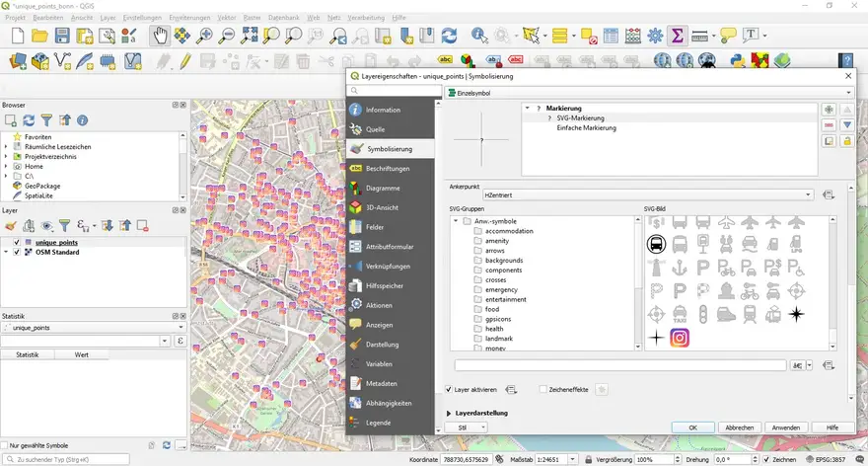The image size is (868, 466).
Task: Expand the OSM Standard layer node
Action: point(6,252)
